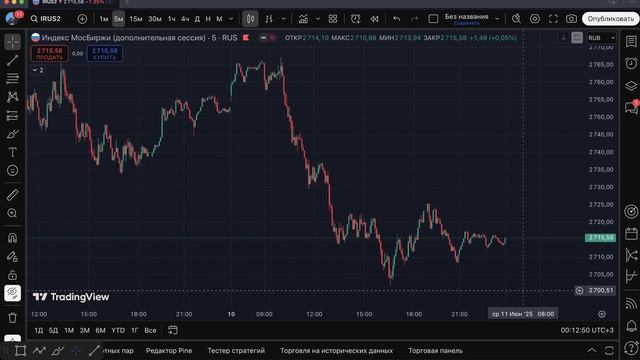Viewport: 640px width, 360px height.
Task: Select 1ч timeframe
Action: point(171,19)
